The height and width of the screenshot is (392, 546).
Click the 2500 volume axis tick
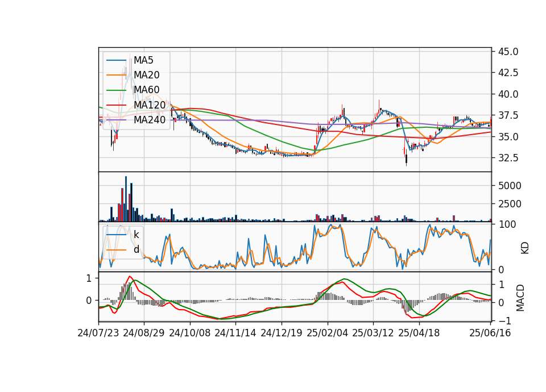tap(510, 204)
